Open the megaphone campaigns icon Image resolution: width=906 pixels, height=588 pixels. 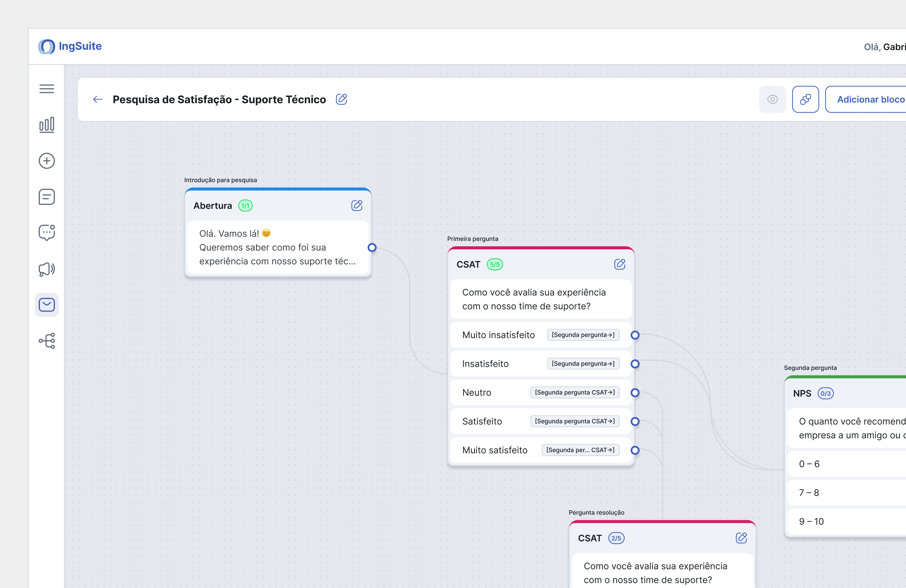click(x=46, y=269)
